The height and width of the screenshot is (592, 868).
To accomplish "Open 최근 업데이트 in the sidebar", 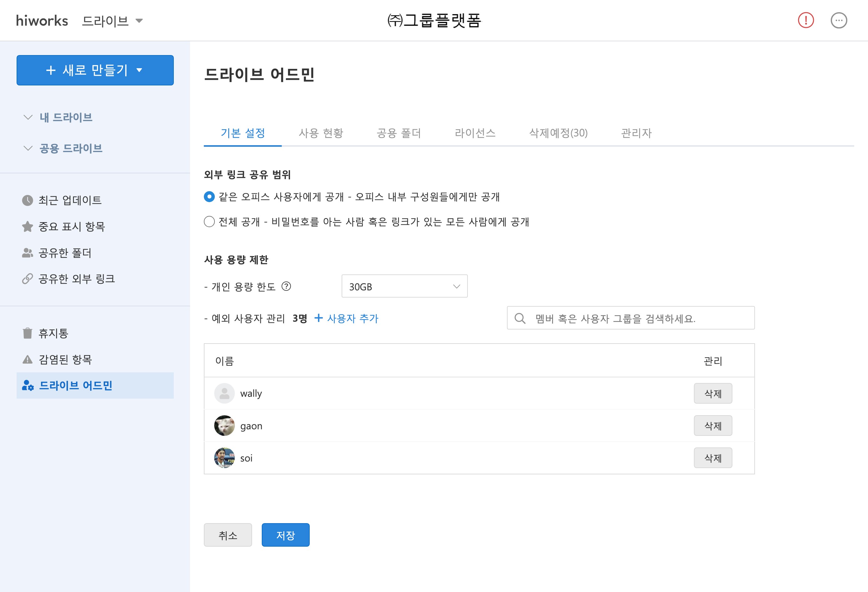I will 70,201.
